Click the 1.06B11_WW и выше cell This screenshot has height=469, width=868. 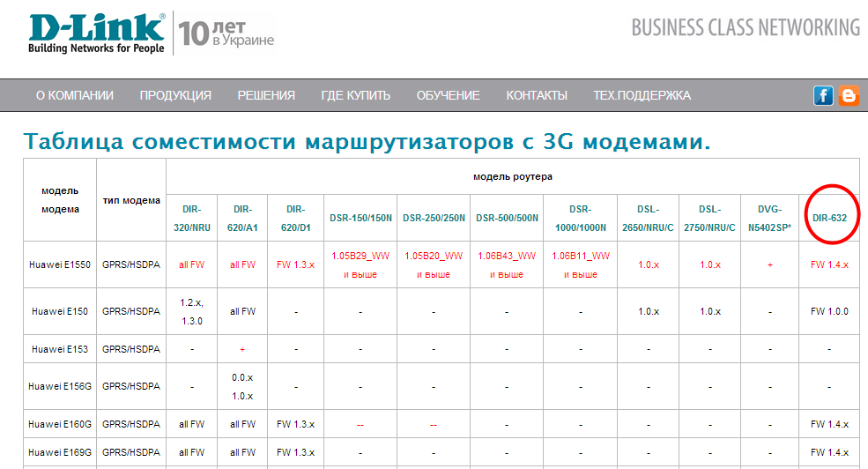point(580,264)
